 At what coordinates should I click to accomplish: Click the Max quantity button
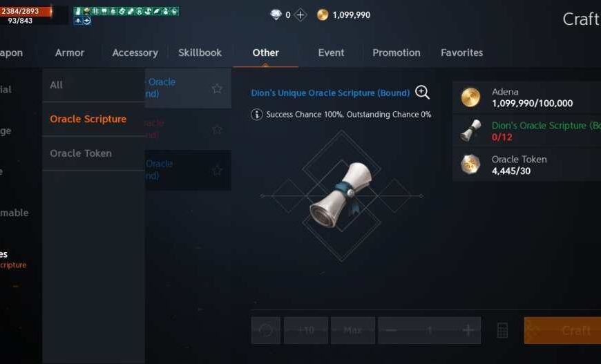tap(353, 330)
